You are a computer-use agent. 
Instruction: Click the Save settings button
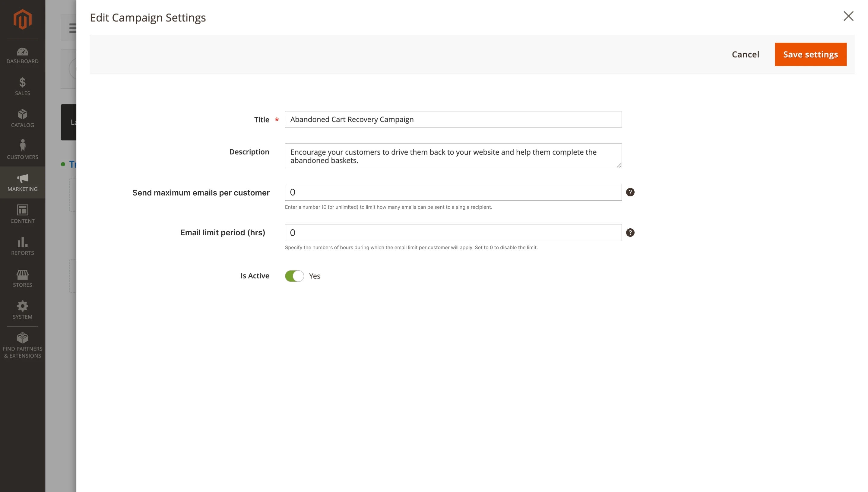[810, 54]
